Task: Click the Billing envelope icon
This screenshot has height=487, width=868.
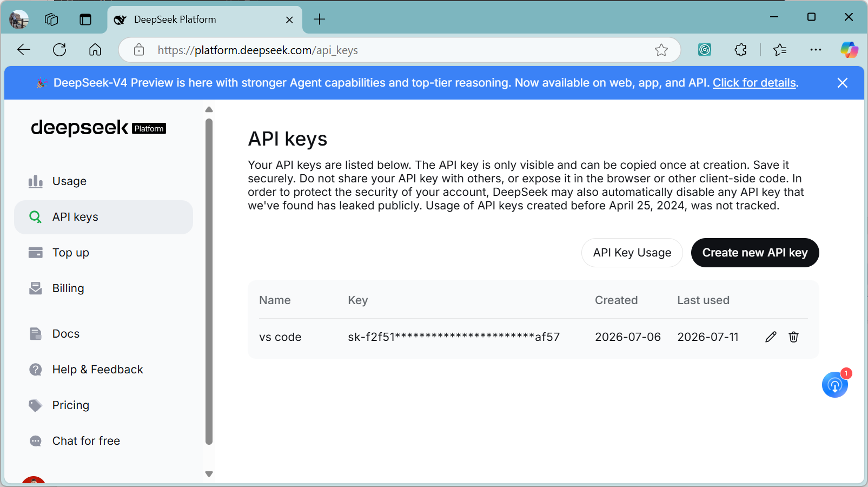Action: point(36,288)
